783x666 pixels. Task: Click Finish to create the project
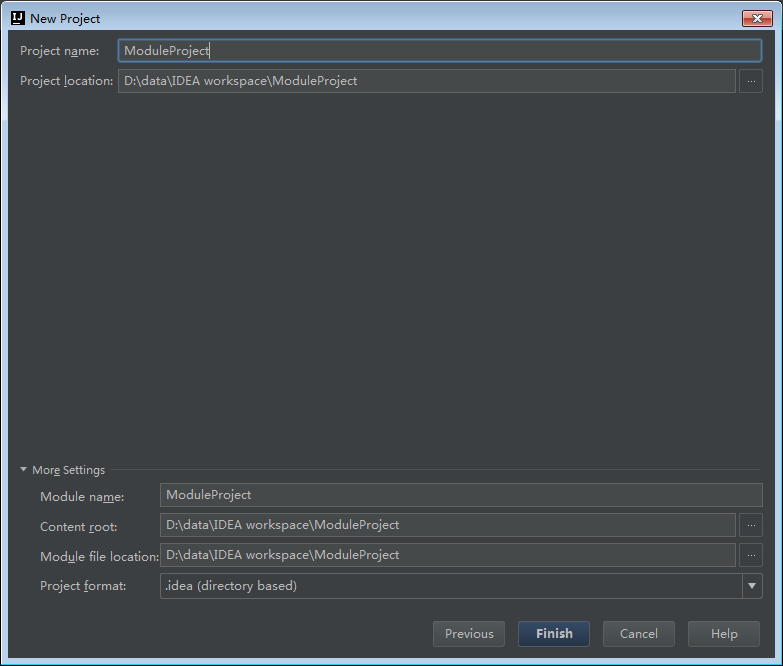pos(554,634)
